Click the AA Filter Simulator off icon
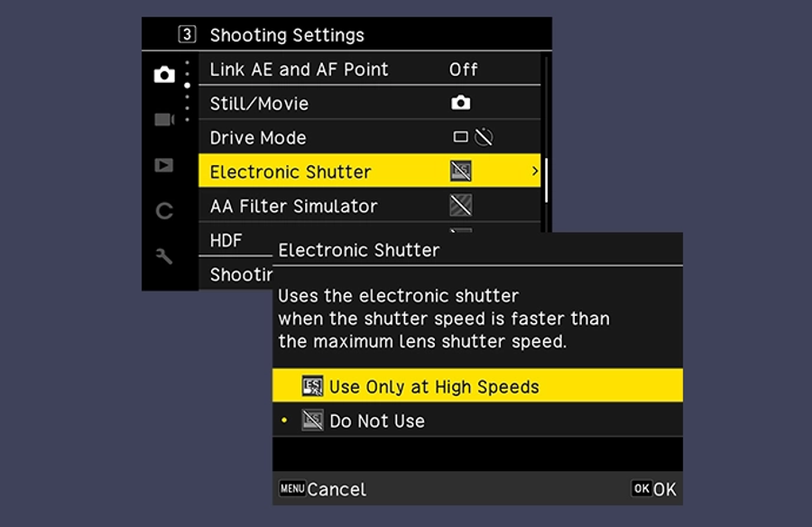 [x=460, y=206]
